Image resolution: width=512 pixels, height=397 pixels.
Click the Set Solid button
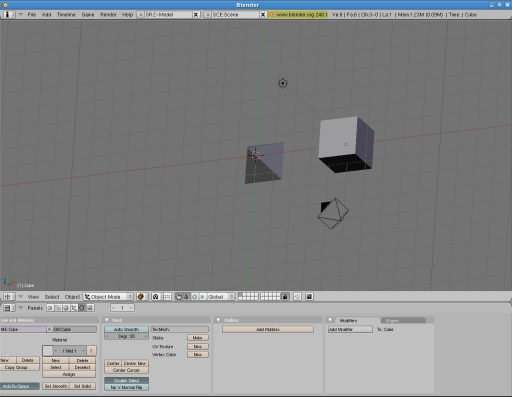point(82,386)
